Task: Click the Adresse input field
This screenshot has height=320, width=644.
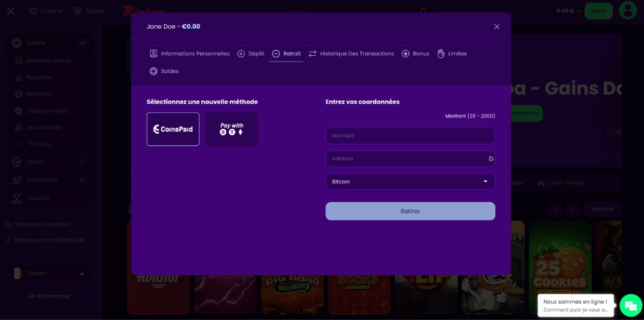Action: [404, 159]
